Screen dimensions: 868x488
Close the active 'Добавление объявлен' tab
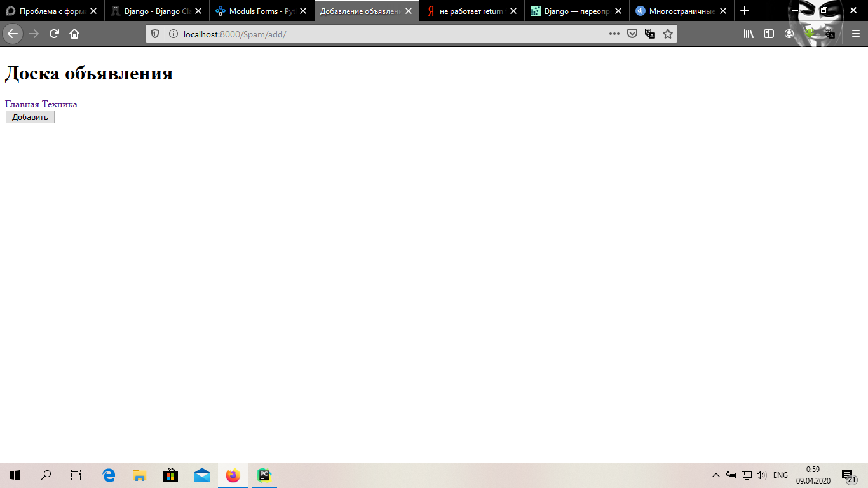(408, 11)
